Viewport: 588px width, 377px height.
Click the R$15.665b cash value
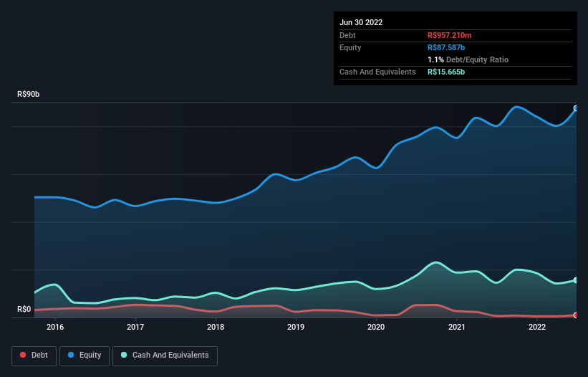point(446,72)
